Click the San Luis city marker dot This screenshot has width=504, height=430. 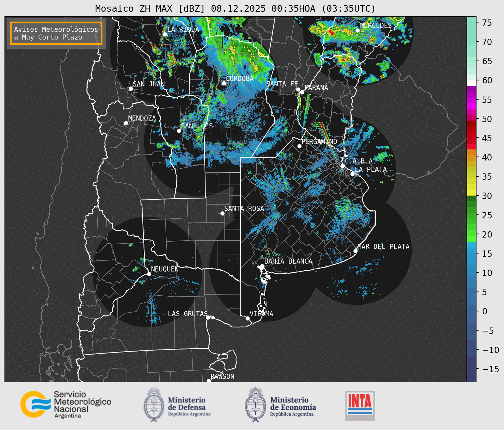[x=179, y=131]
